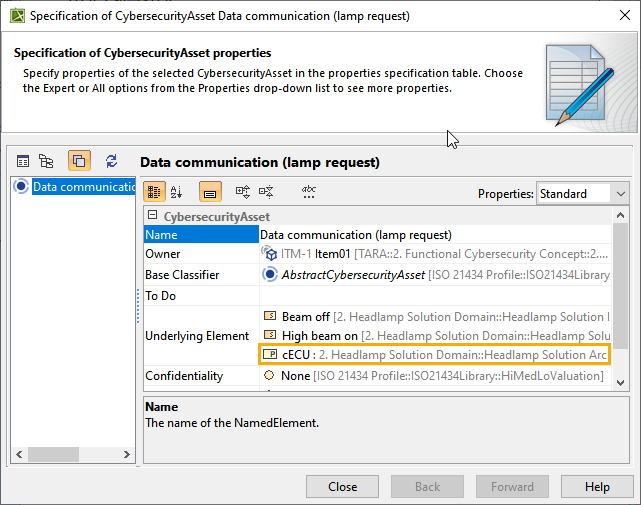Image resolution: width=641 pixels, height=505 pixels.
Task: Click the tree structure view icon
Action: pyautogui.click(x=47, y=161)
